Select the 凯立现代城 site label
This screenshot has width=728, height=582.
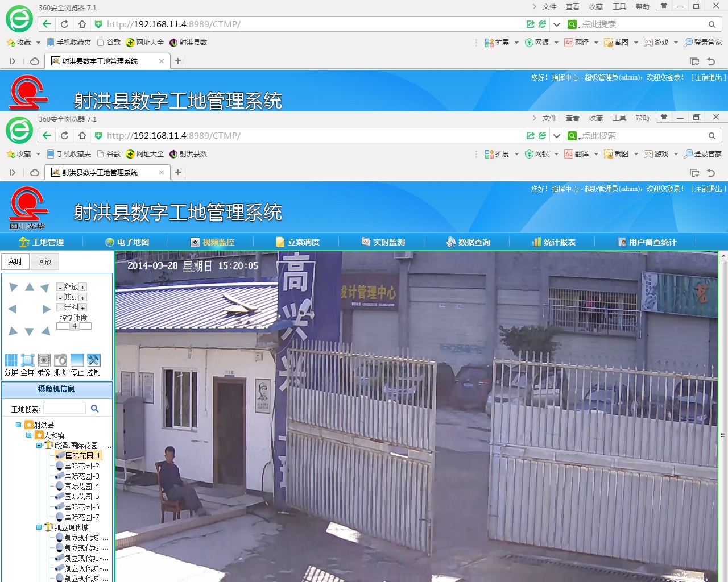tap(71, 527)
